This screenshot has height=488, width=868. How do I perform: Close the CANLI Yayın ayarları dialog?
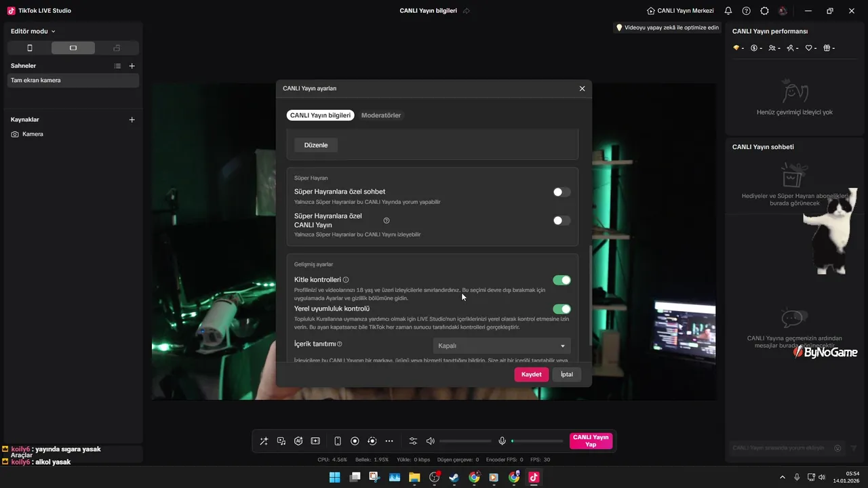582,89
